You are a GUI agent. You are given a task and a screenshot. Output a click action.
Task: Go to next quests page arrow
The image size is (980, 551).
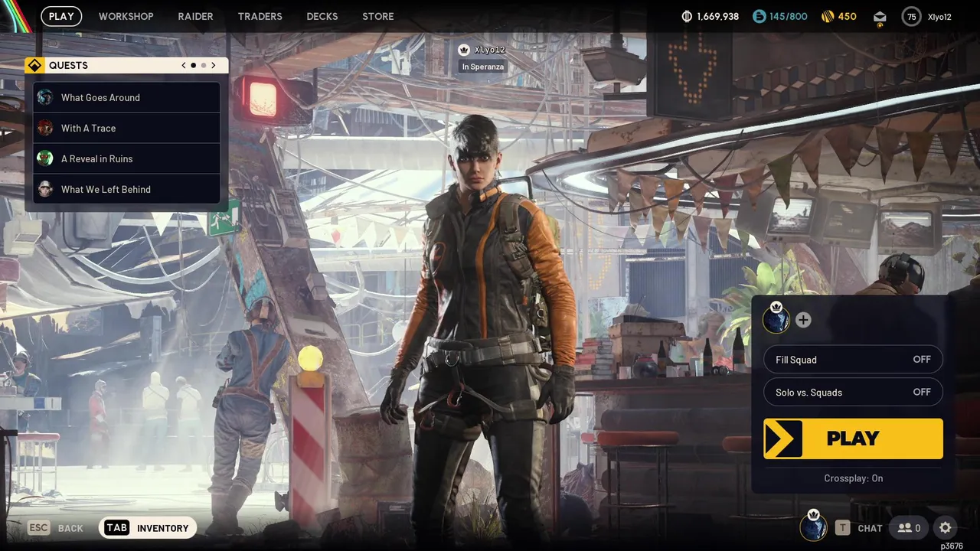click(x=214, y=65)
